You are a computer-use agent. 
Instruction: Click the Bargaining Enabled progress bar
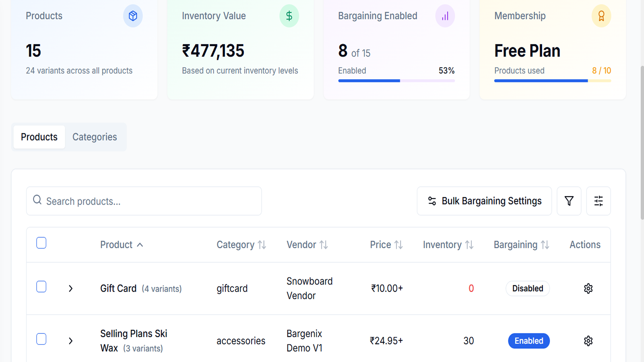(x=396, y=81)
